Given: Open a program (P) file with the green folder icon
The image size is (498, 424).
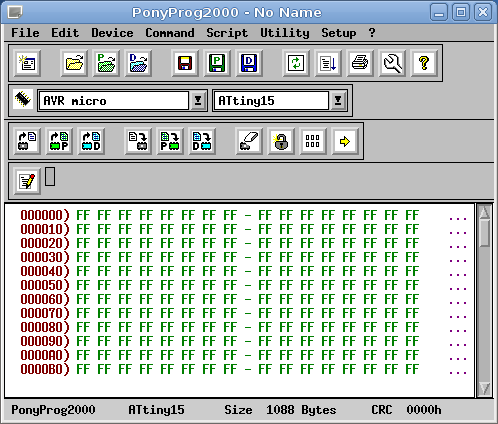Looking at the screenshot, I should 106,63.
